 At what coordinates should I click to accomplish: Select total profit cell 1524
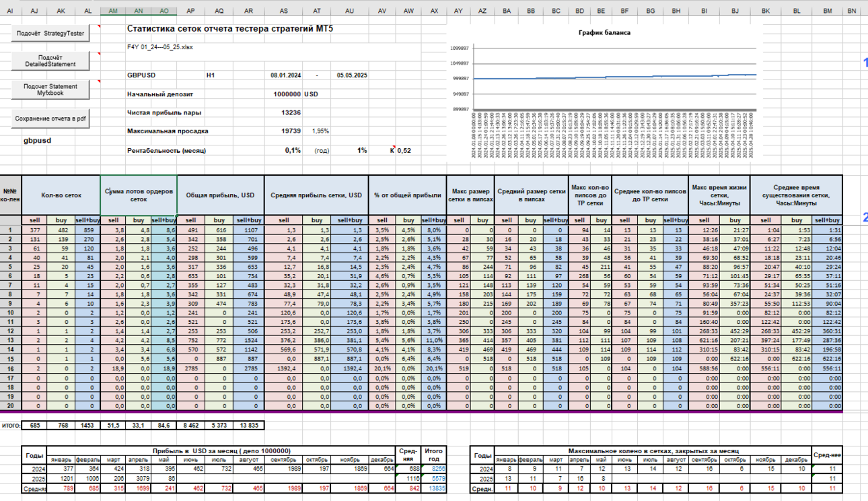click(249, 341)
